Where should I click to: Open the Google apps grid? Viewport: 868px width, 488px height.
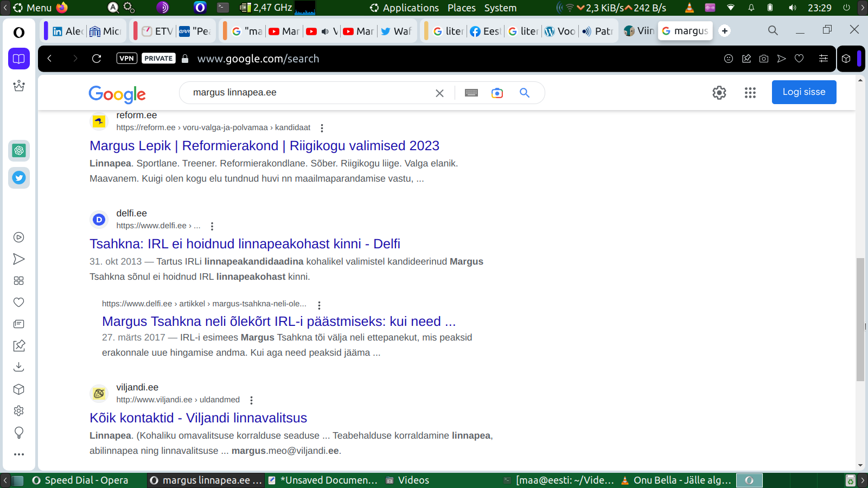(x=750, y=93)
